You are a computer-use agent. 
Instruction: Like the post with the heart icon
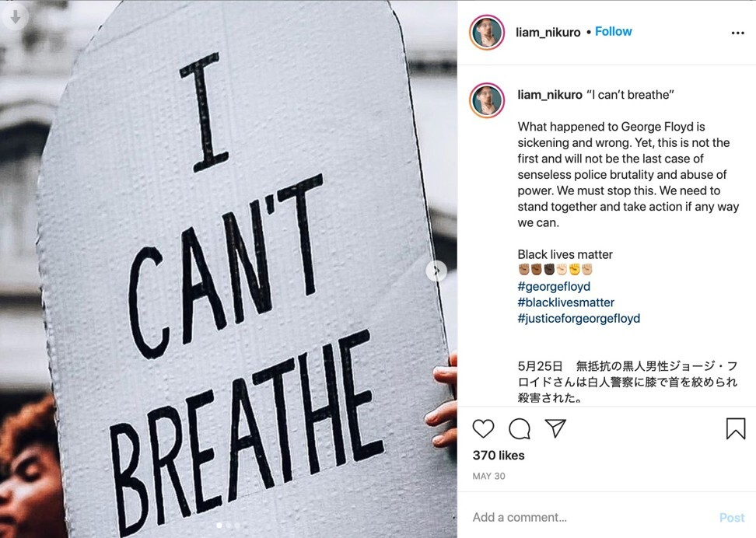coord(483,428)
